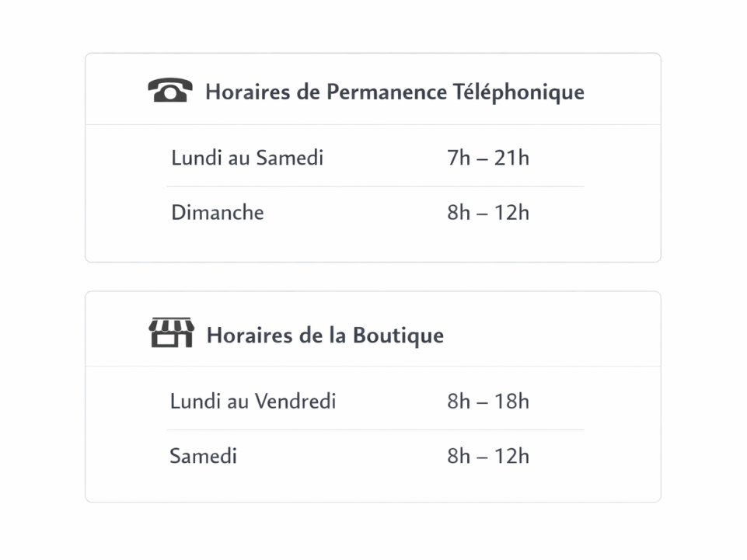Click divider line between Lundi au Samedi and Dimanche
The width and height of the screenshot is (747, 560).
click(x=375, y=187)
